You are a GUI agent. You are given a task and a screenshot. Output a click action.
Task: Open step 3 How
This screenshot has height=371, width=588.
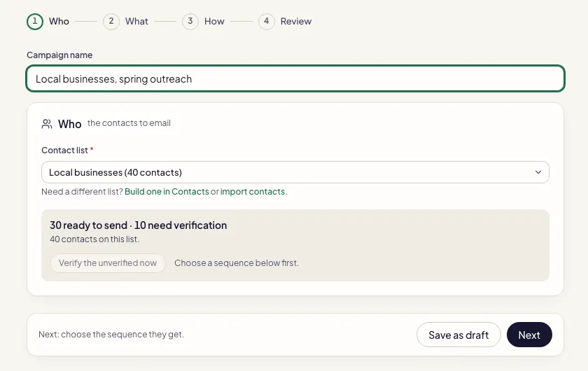[x=203, y=22]
